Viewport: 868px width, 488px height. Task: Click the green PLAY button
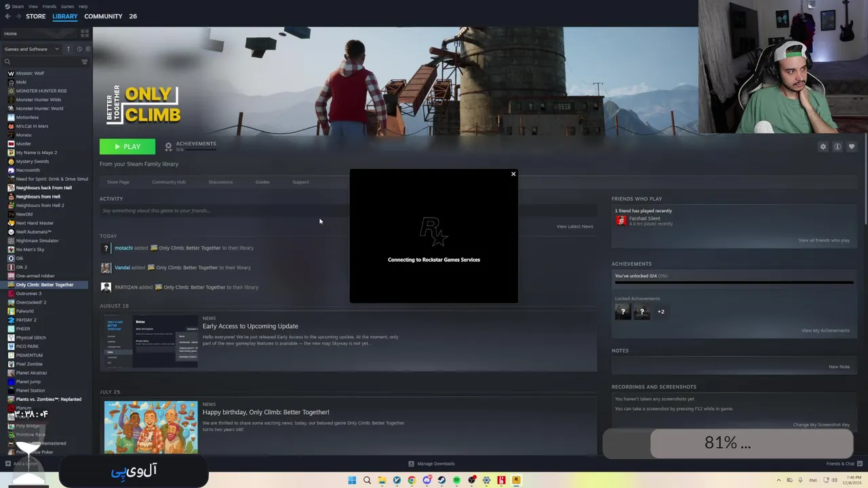(127, 146)
